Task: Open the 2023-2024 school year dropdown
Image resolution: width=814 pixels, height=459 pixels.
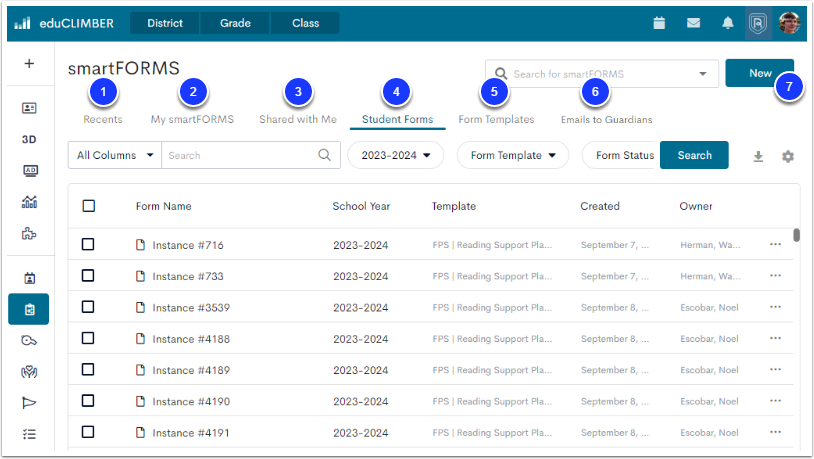Action: pyautogui.click(x=395, y=155)
